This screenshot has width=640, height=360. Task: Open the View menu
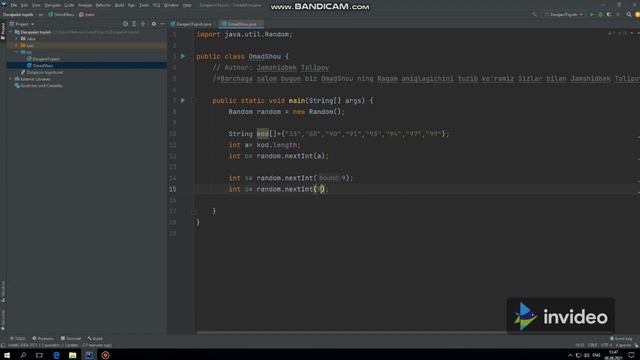[x=36, y=5]
